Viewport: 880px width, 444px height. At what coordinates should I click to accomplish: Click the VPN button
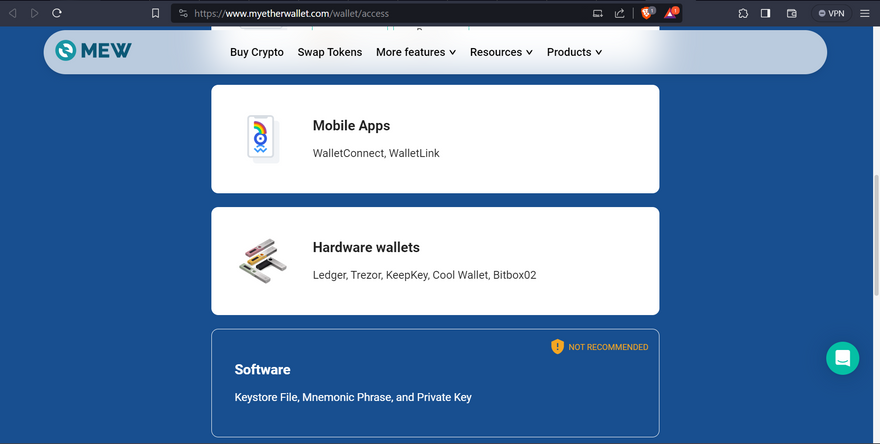(x=831, y=13)
